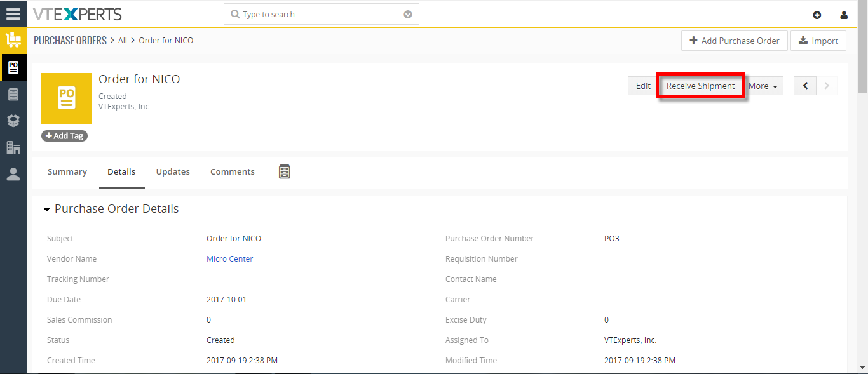Collapse the Purchase Order Details section
868x374 pixels.
pyautogui.click(x=47, y=210)
